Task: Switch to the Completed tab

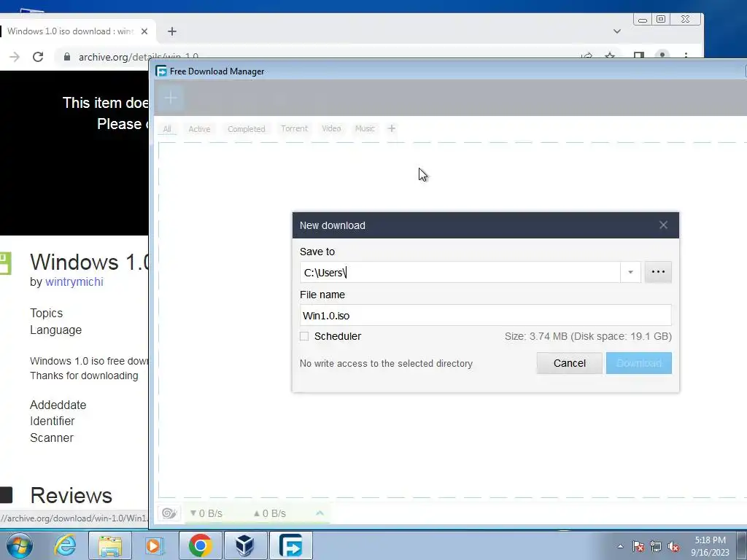Action: [x=247, y=129]
